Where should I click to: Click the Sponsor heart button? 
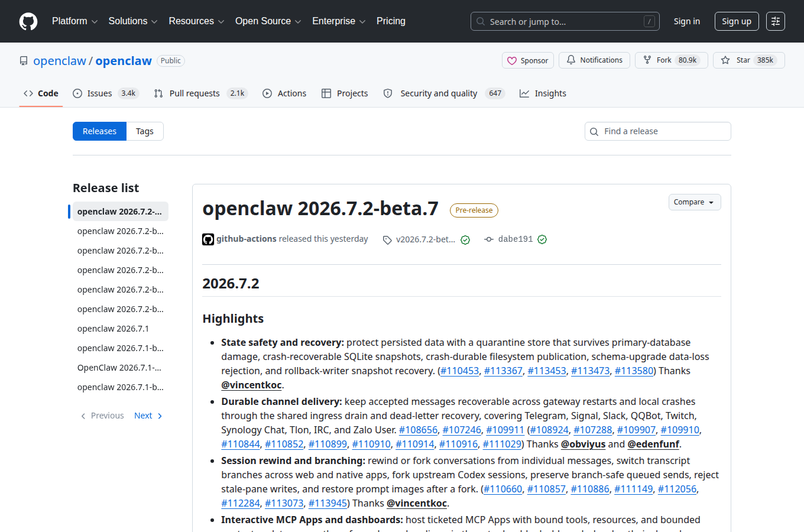[528, 60]
